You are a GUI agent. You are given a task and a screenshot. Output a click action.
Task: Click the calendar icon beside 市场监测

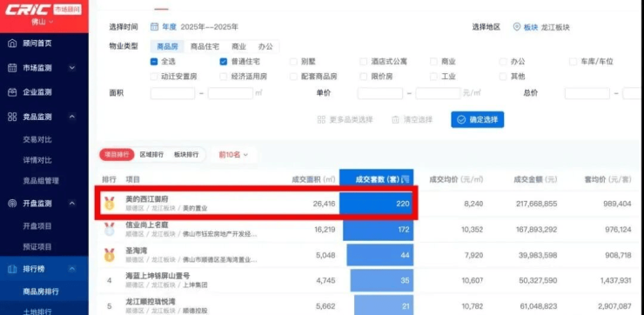(12, 68)
